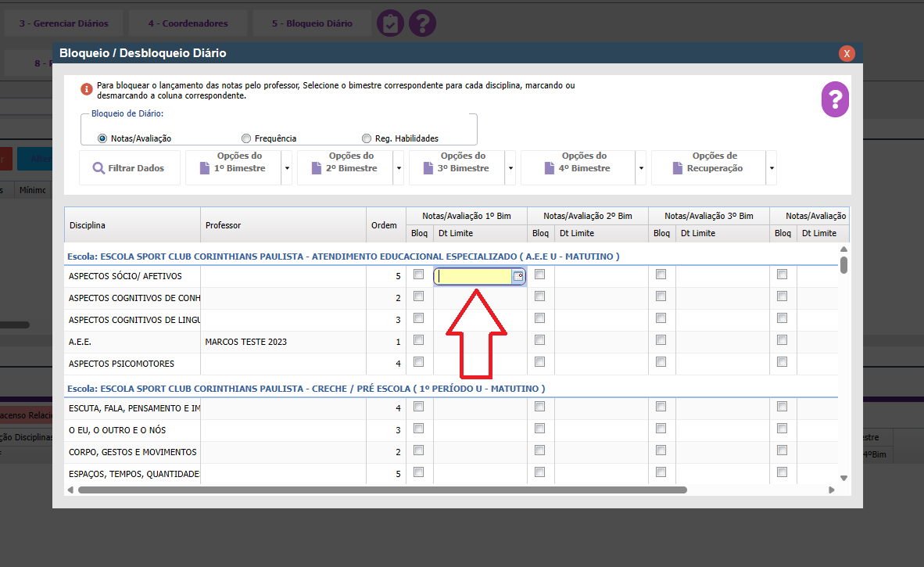Click the red info alert icon
The height and width of the screenshot is (567, 924).
click(x=87, y=90)
